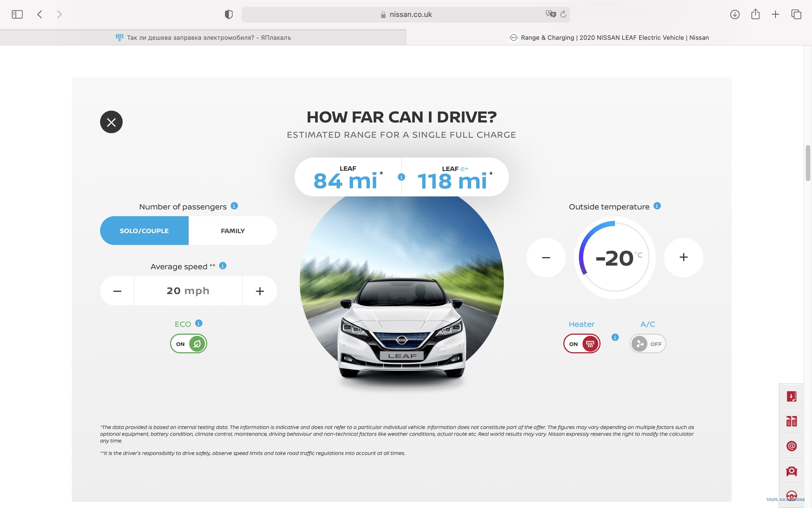Click the nissan.co.uk address bar
This screenshot has height=508, width=812.
[406, 14]
